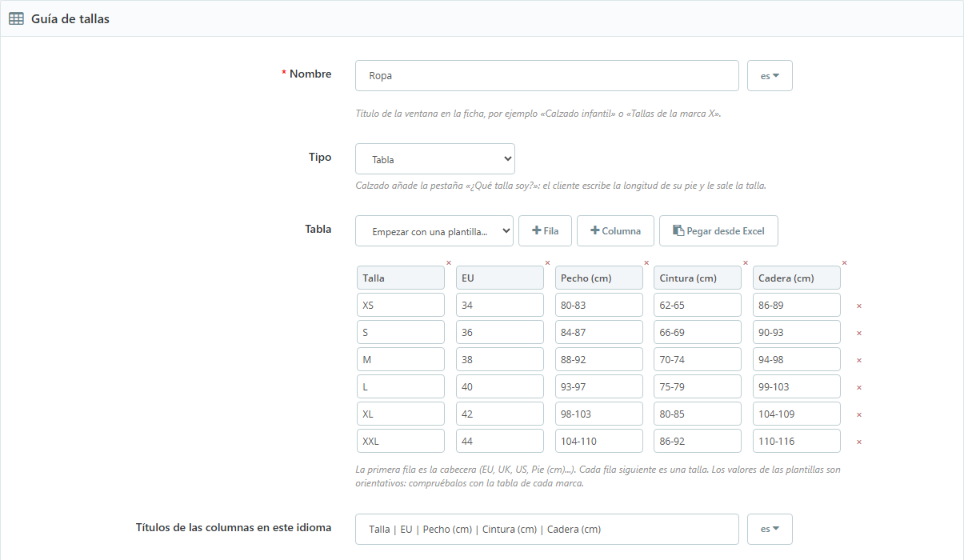Click the S size cell
Screen dimensions: 964x560
coord(401,332)
